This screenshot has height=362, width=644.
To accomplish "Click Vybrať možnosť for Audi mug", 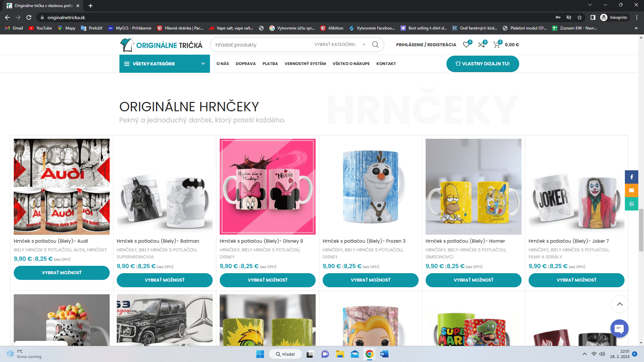I will coord(62,273).
